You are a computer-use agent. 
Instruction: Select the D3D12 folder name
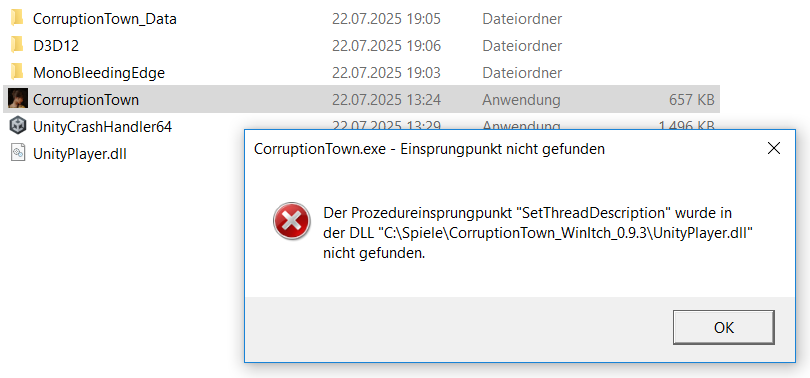pos(56,46)
